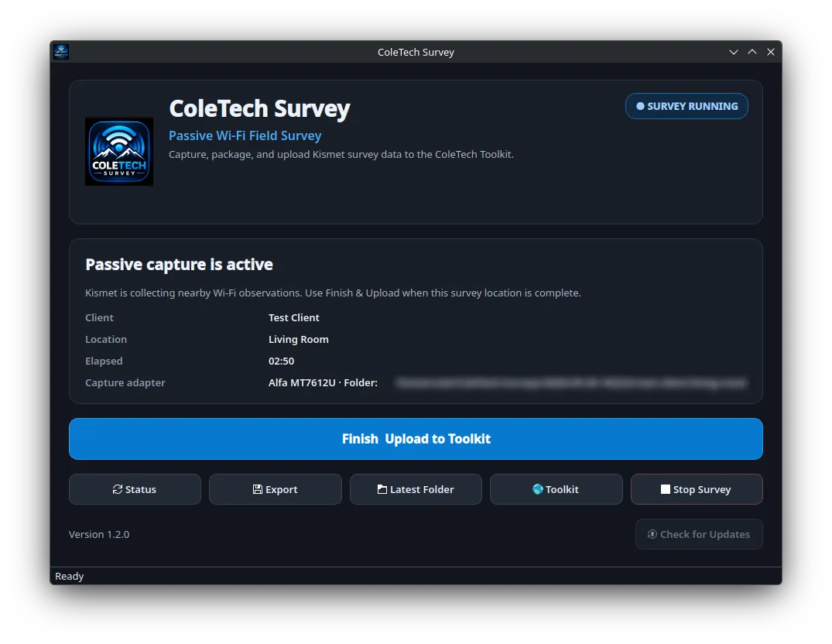
Task: Click the square stop icon
Action: [x=666, y=489]
